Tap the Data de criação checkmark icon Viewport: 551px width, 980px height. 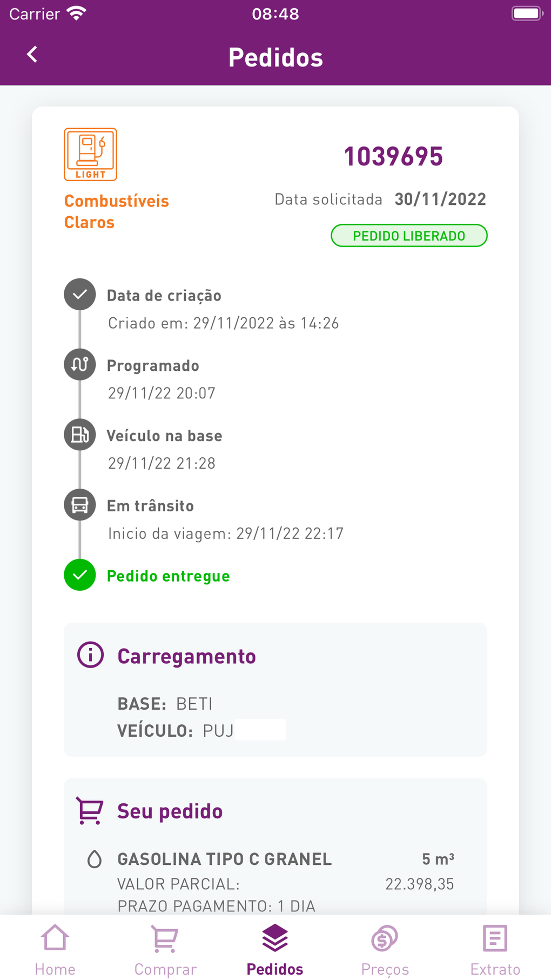(x=80, y=295)
